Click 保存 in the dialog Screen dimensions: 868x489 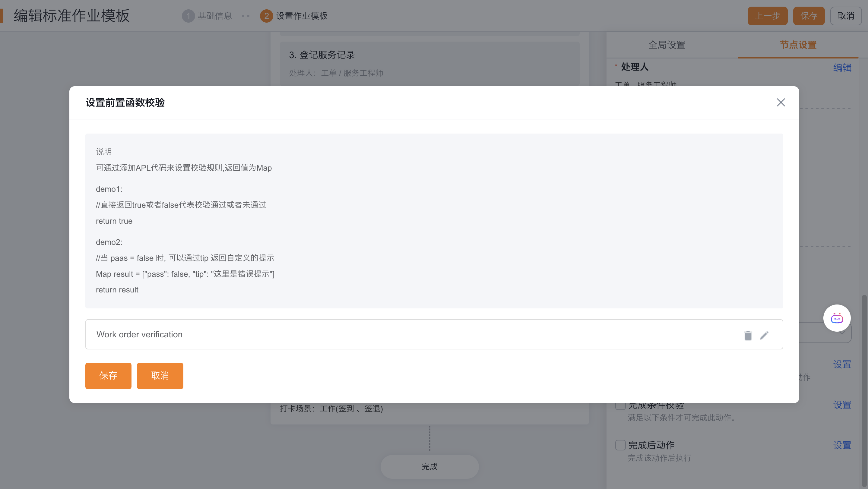[108, 376]
